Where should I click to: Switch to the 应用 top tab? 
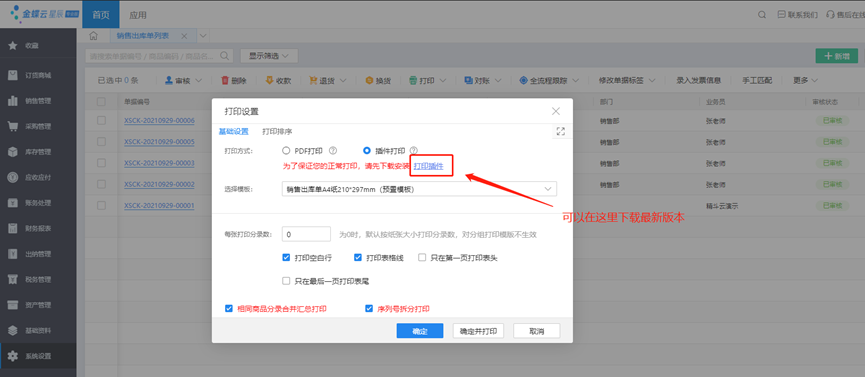pos(138,15)
